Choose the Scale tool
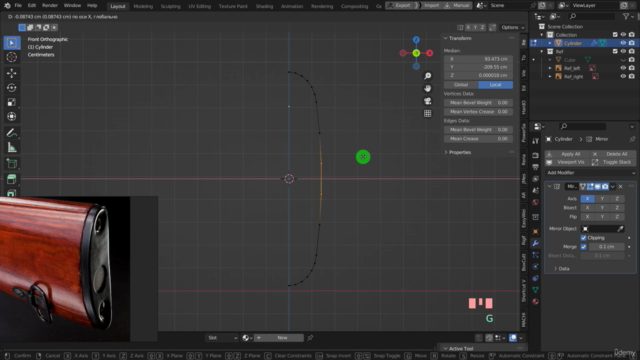The width and height of the screenshot is (640, 360). (x=12, y=102)
